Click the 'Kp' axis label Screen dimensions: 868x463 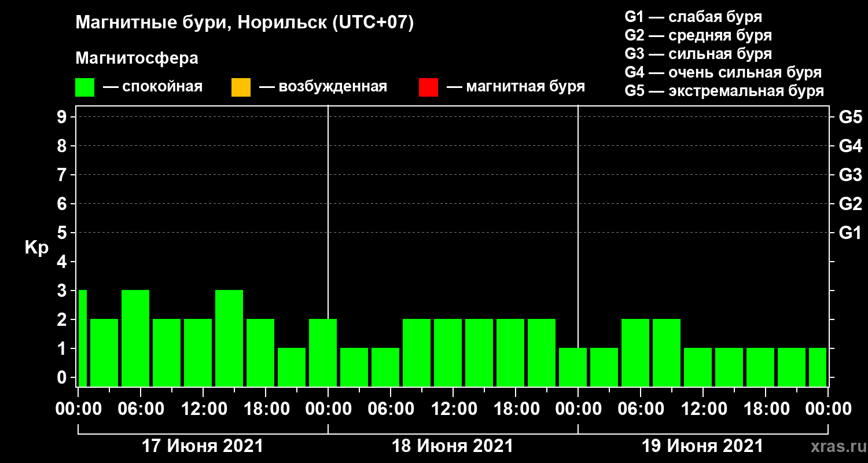click(36, 248)
